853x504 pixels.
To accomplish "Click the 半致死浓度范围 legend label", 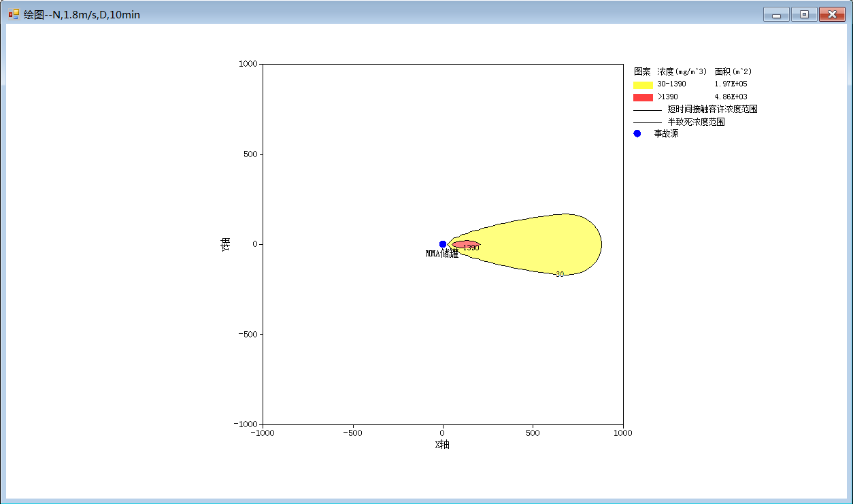I will coord(696,122).
